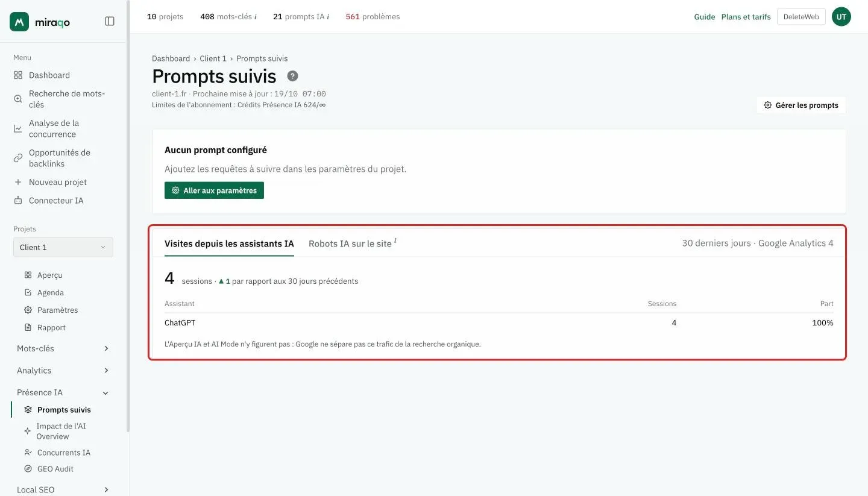The height and width of the screenshot is (496, 868).
Task: Click the Dashboard grid icon in menu
Action: pyautogui.click(x=18, y=75)
